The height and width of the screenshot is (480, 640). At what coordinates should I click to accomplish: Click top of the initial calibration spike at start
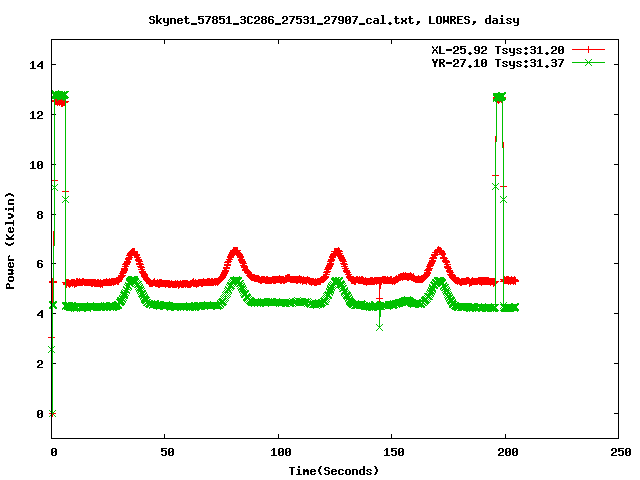[60, 97]
